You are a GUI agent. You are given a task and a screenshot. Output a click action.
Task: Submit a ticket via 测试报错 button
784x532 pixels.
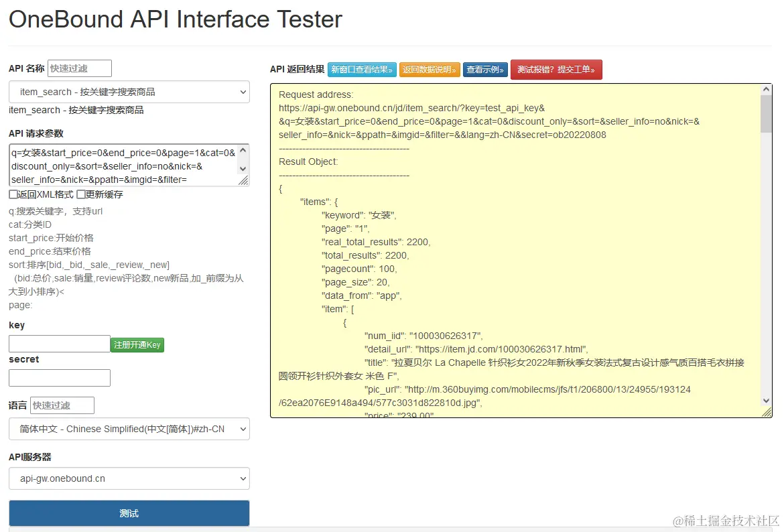(556, 70)
